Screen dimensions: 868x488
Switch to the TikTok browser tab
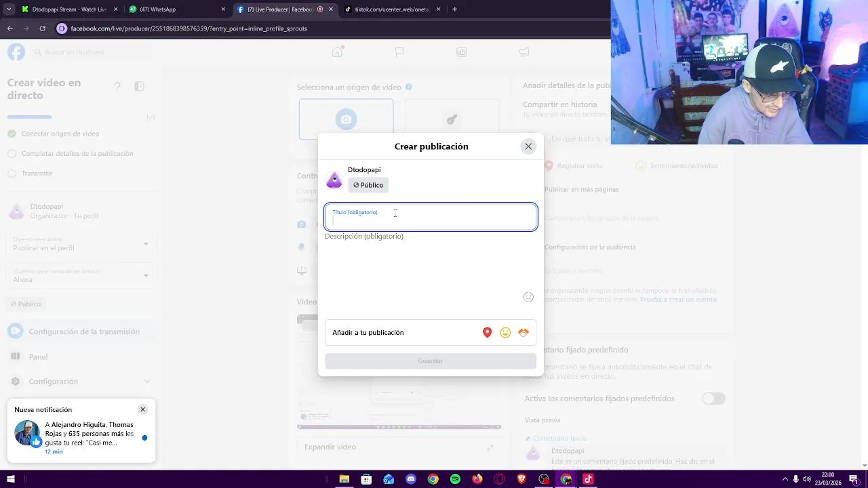(392, 9)
